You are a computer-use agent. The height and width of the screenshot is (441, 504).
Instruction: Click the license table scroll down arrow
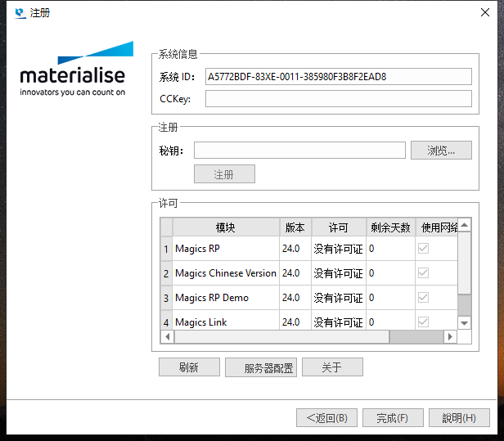(x=464, y=323)
